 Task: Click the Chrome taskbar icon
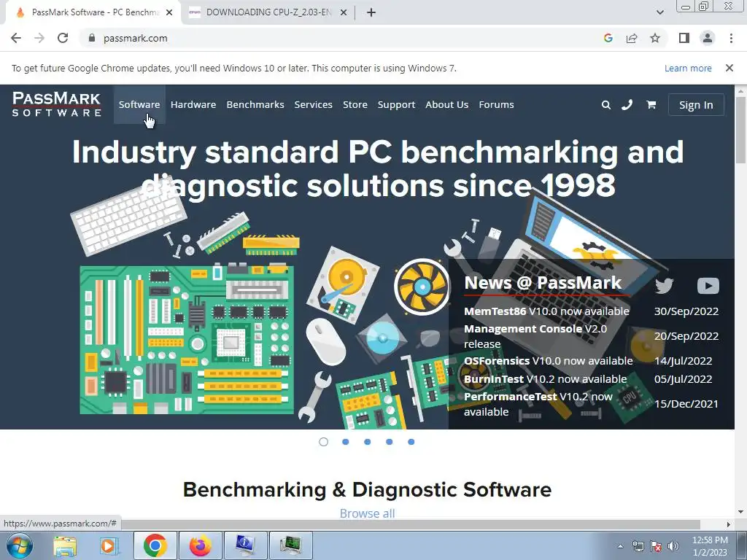(155, 545)
